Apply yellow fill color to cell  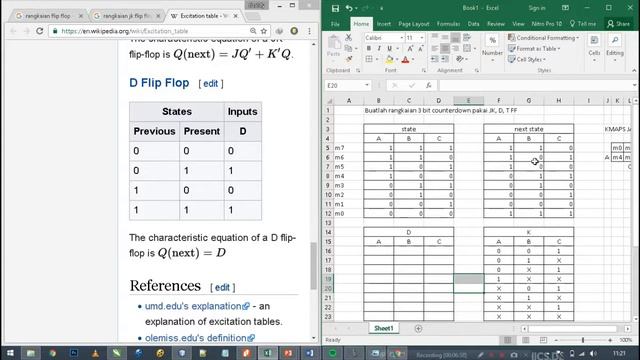click(x=389, y=60)
